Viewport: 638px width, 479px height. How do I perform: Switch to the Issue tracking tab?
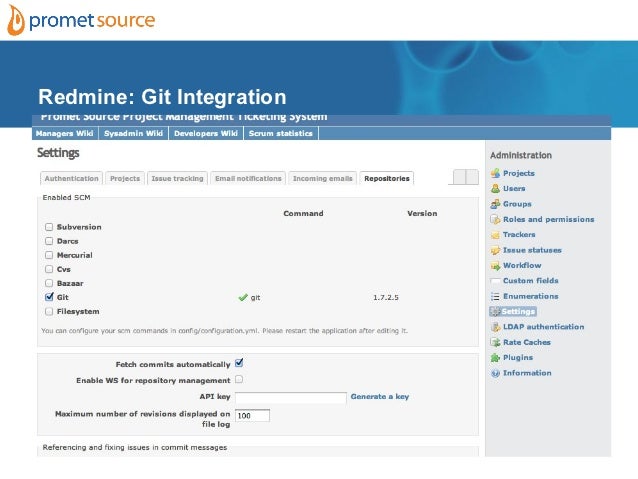pyautogui.click(x=177, y=178)
